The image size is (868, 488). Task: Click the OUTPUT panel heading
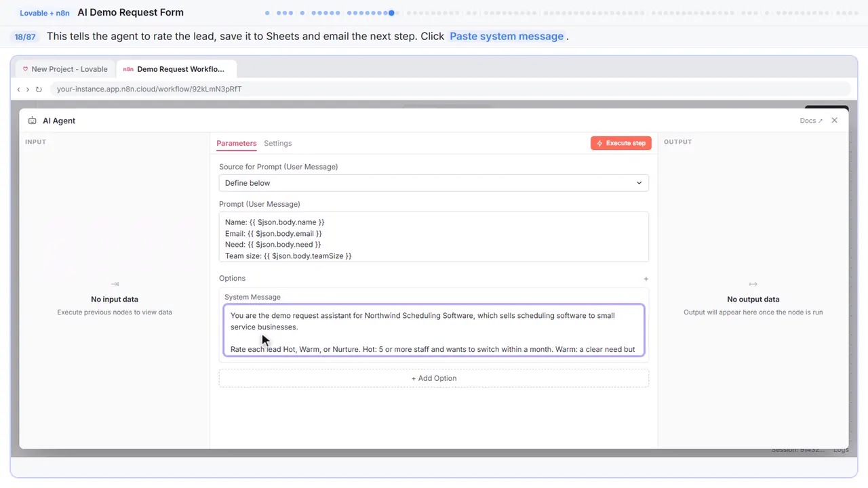pyautogui.click(x=678, y=142)
